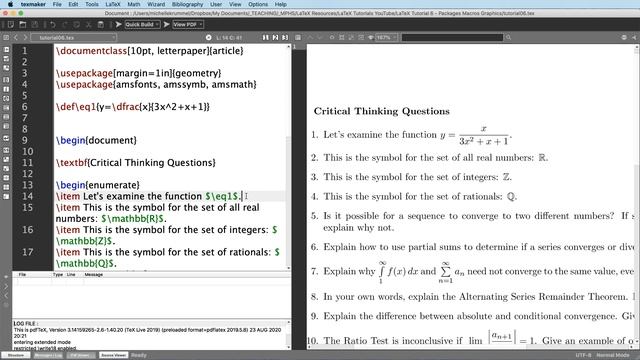Toggle PDF viewer pages panel icon

(x=298, y=38)
